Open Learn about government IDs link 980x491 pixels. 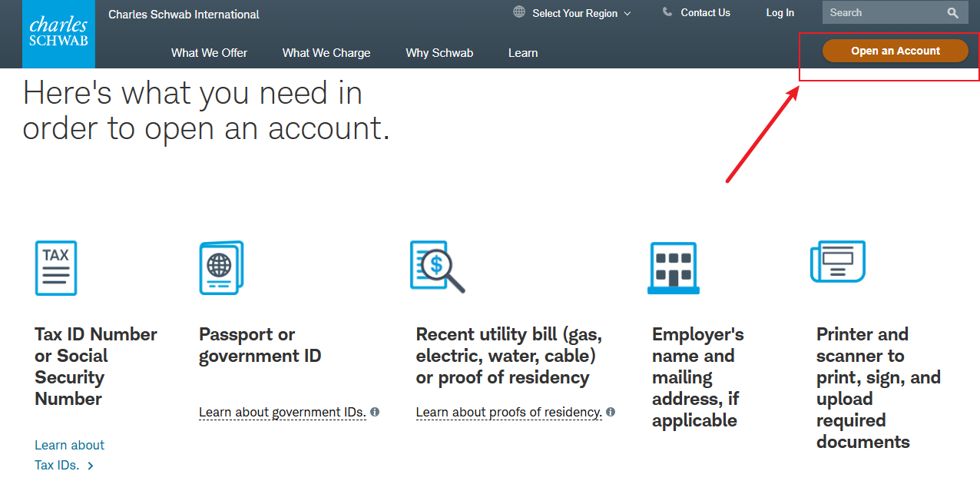tap(283, 412)
